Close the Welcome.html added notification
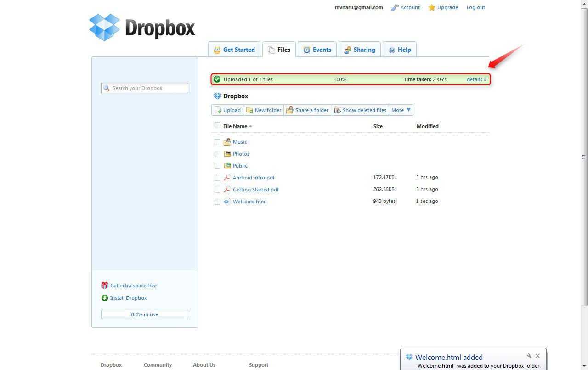The height and width of the screenshot is (370, 588). 537,356
